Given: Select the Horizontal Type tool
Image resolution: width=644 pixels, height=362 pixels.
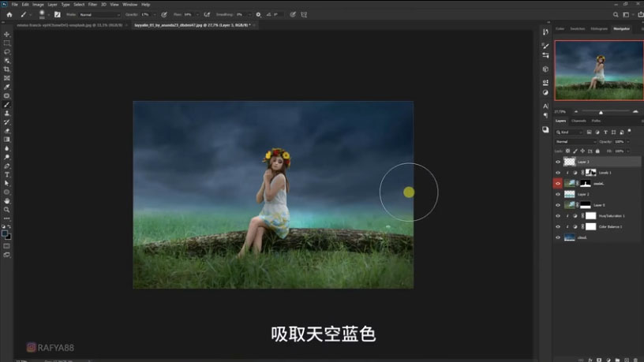Looking at the screenshot, I should tap(7, 175).
